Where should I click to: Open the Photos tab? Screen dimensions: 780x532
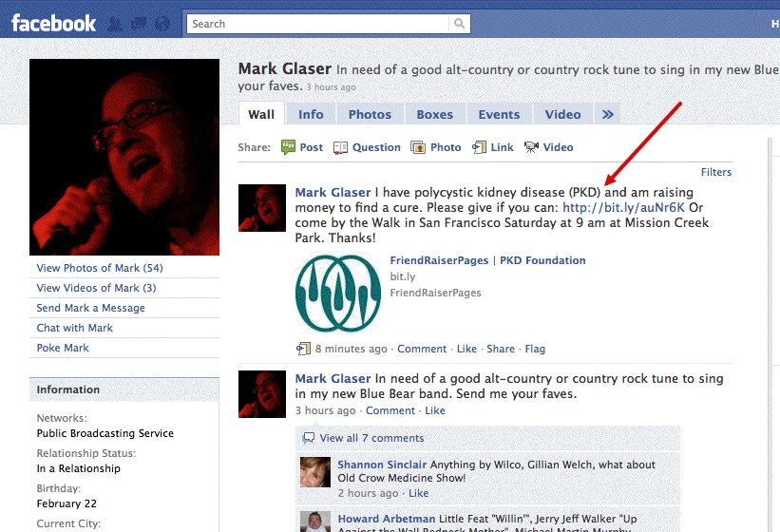(370, 114)
